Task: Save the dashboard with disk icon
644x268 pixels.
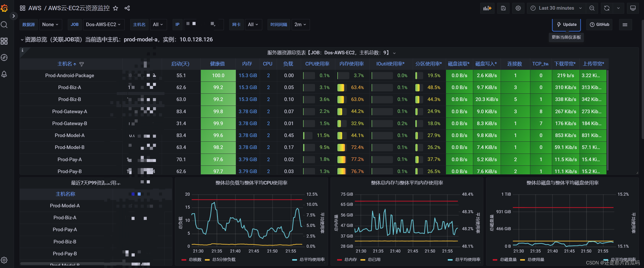Action: click(503, 8)
